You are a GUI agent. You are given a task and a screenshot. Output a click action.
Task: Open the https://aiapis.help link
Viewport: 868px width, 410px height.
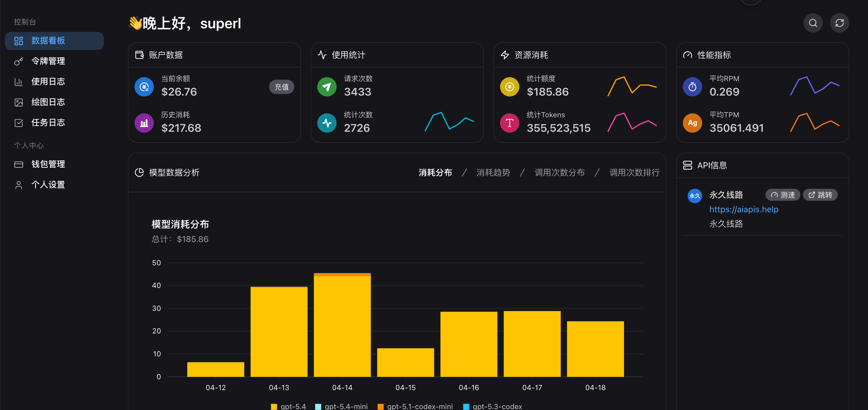tap(743, 209)
